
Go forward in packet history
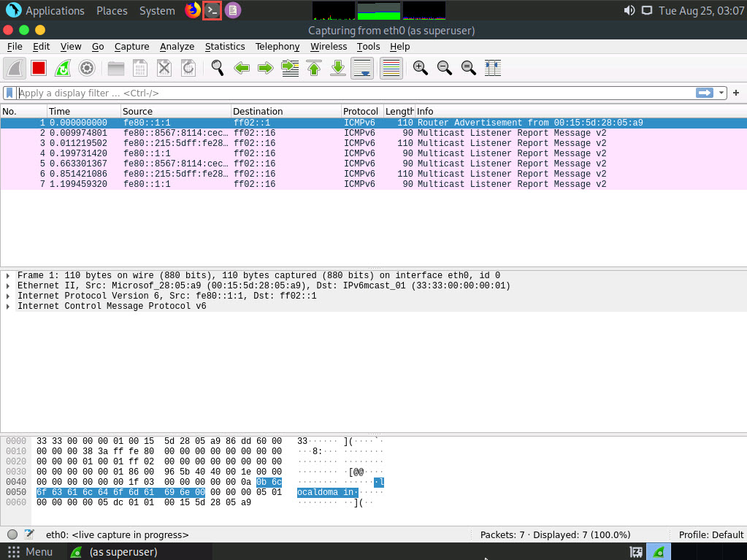[x=265, y=68]
